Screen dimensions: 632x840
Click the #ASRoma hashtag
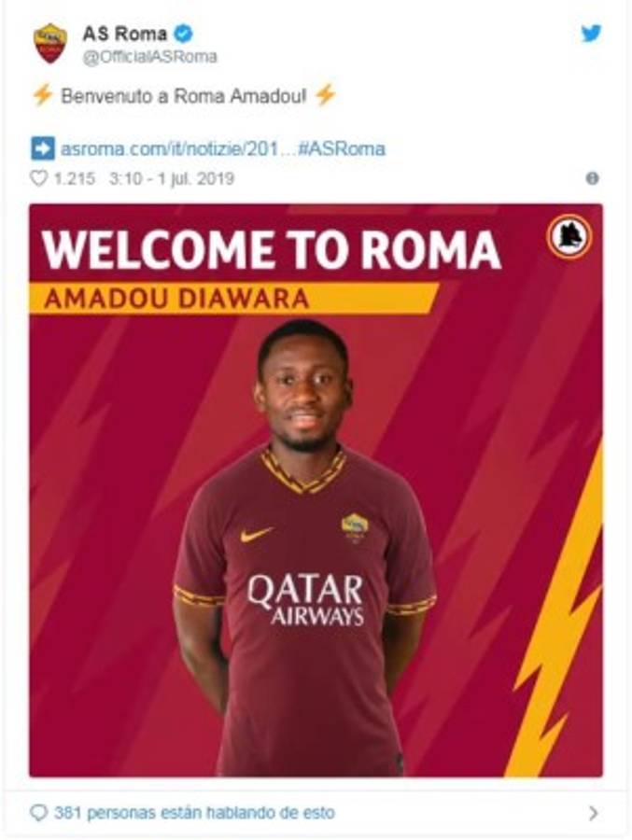pos(342,148)
